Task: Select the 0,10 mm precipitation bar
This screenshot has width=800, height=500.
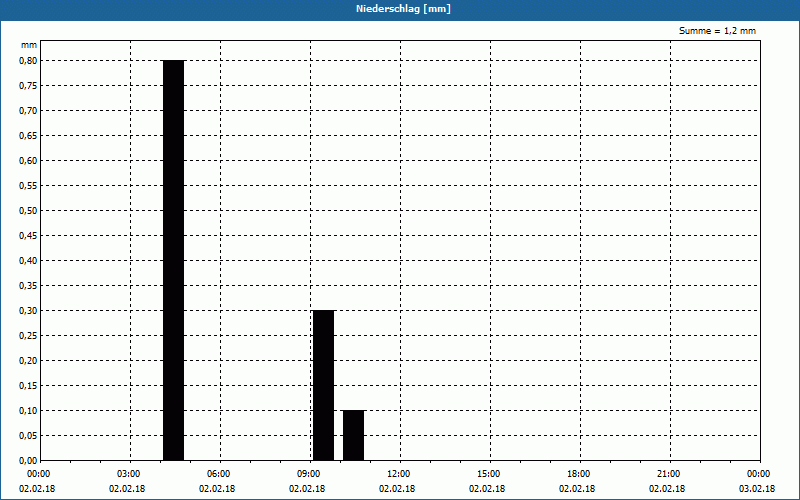Action: point(354,435)
